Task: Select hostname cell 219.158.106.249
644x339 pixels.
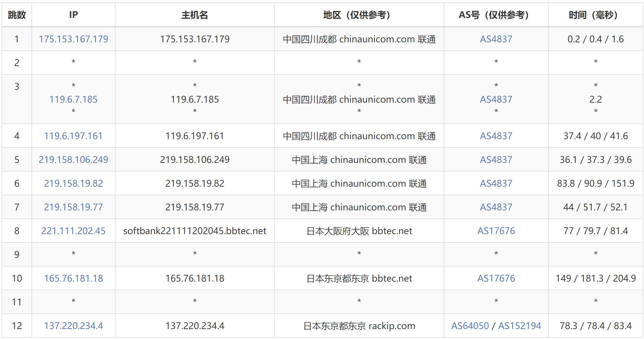Action: coord(195,160)
